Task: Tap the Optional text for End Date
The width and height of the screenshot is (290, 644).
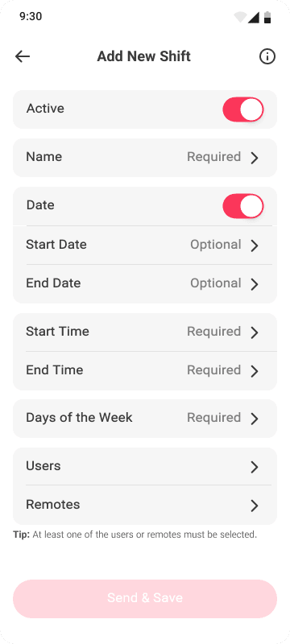Action: click(216, 283)
